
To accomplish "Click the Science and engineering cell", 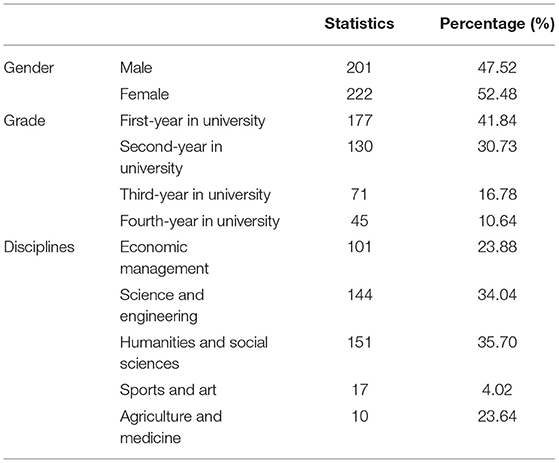I will tap(162, 305).
